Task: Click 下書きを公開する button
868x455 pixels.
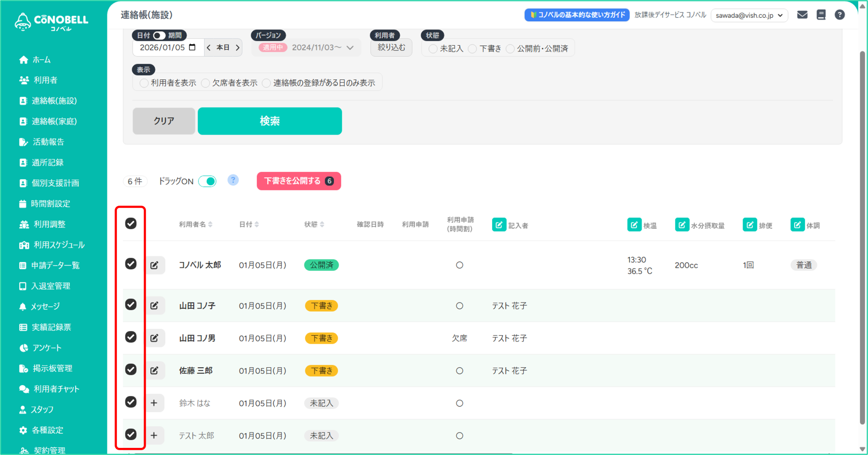Action: point(298,181)
